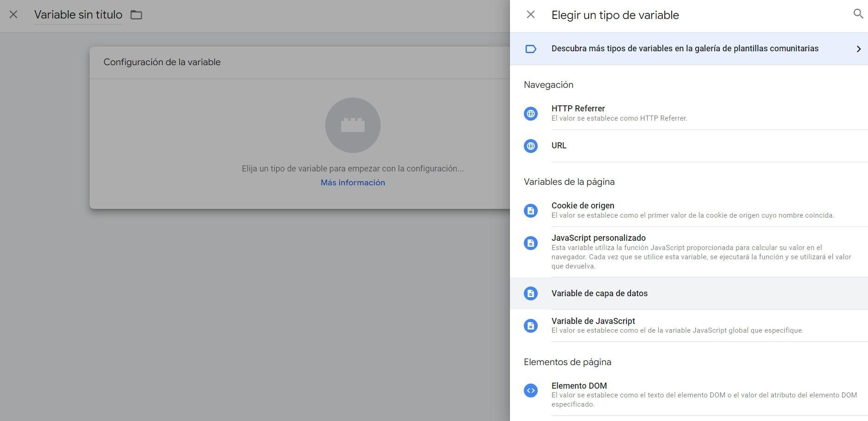The height and width of the screenshot is (421, 868).
Task: Open the plantillas comunitarias banner
Action: click(684, 48)
